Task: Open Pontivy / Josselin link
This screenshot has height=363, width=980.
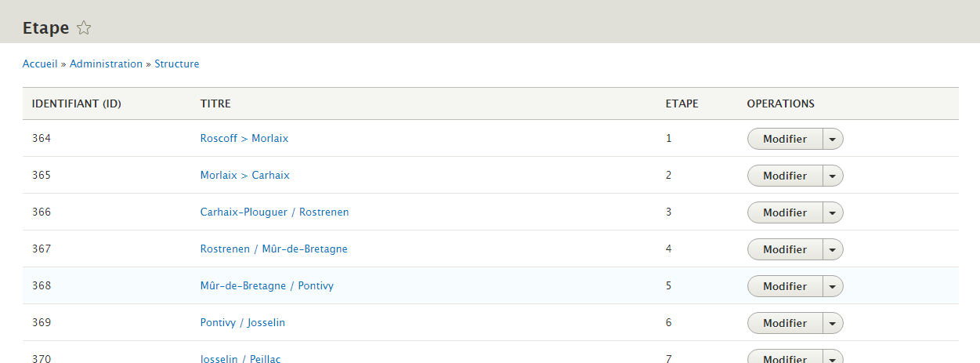Action: pos(242,323)
